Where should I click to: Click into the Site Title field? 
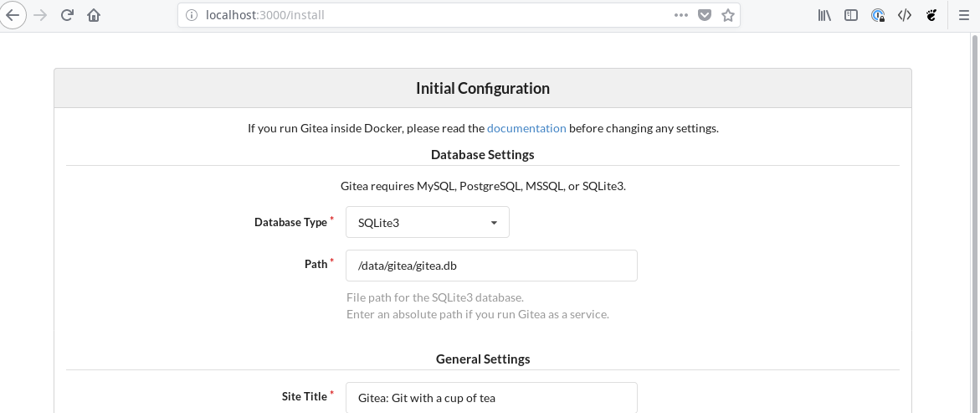click(491, 397)
